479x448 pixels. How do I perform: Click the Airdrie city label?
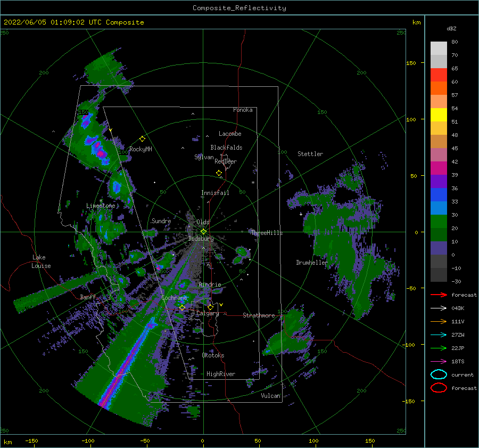(x=210, y=284)
